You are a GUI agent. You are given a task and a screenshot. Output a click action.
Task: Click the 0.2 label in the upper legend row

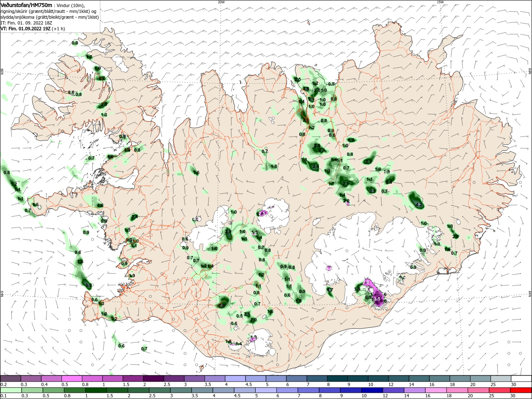coord(3,384)
